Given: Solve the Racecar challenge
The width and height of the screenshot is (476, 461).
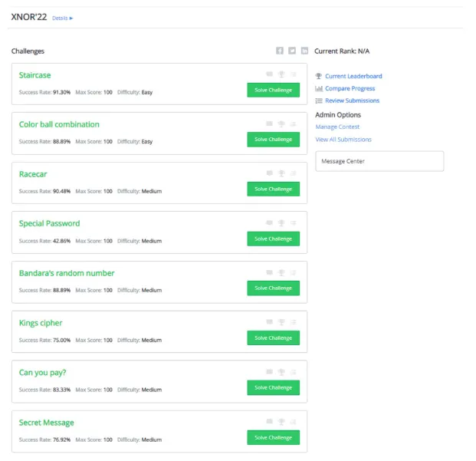Looking at the screenshot, I should (x=273, y=189).
